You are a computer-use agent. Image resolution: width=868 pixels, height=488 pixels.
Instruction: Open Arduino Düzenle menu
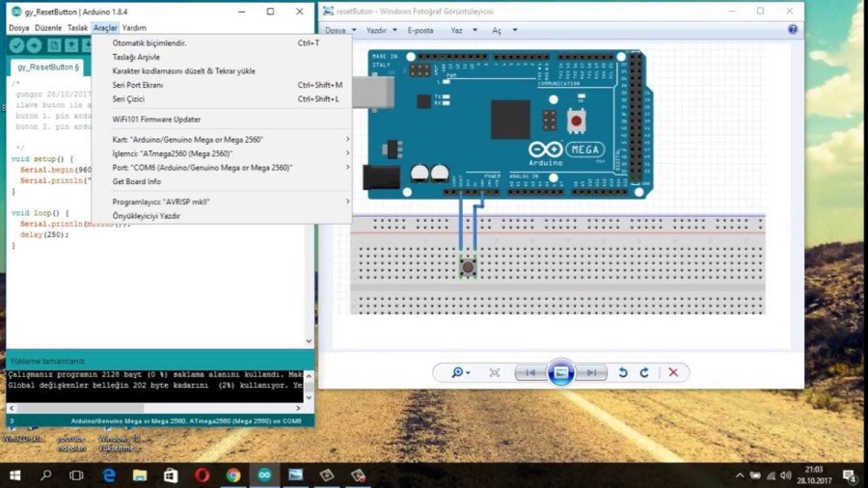48,28
